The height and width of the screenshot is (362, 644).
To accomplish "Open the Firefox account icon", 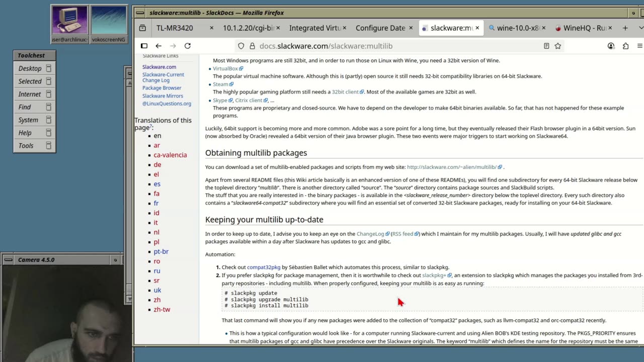I will [611, 46].
